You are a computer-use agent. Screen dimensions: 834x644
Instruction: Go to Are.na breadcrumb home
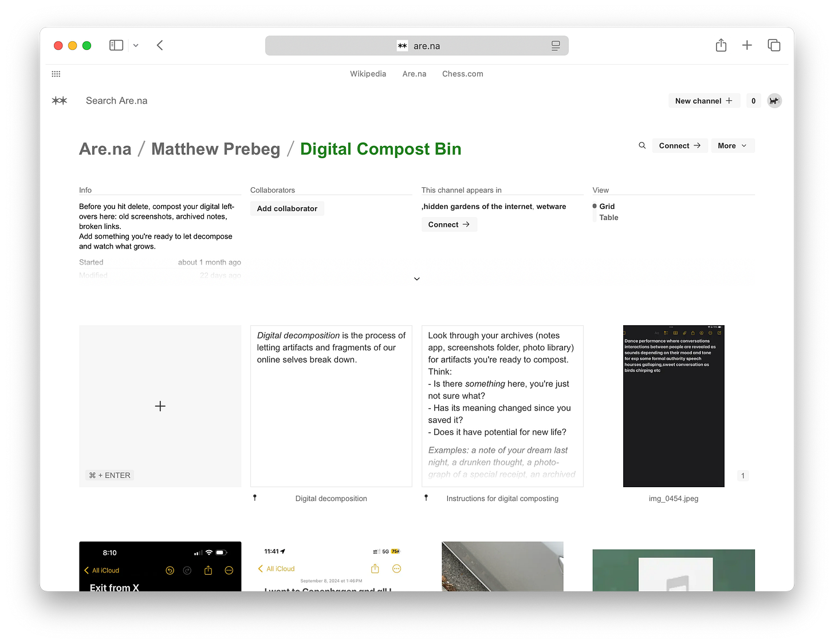point(105,149)
